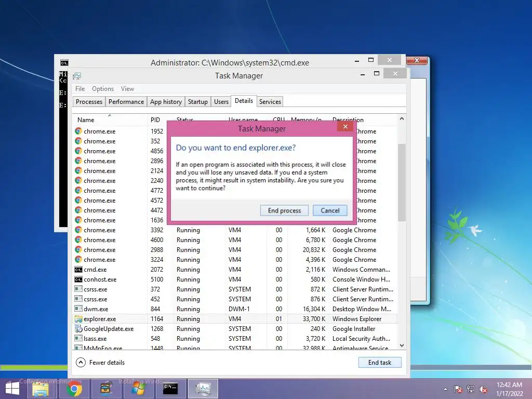Select chrome.exe icon with PID 352

78,141
